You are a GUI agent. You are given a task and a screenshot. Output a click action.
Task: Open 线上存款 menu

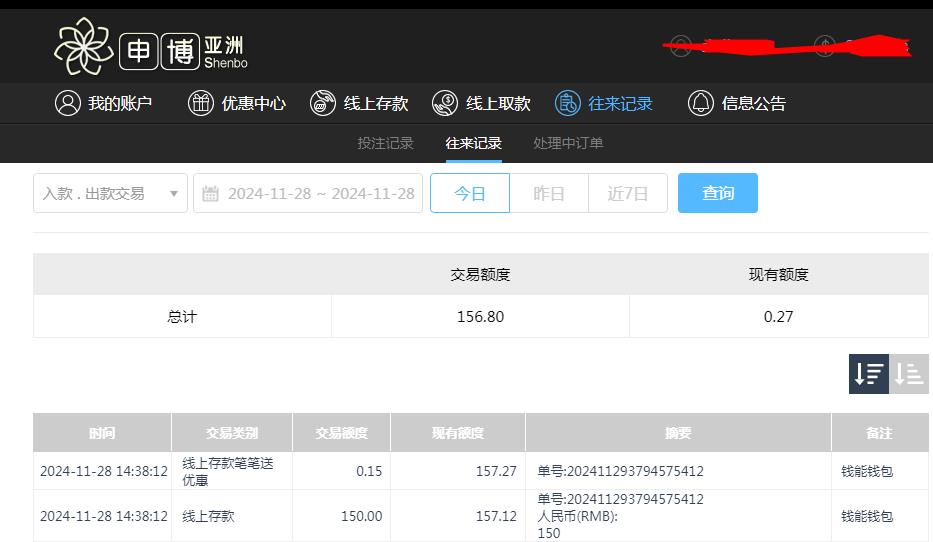tap(375, 104)
